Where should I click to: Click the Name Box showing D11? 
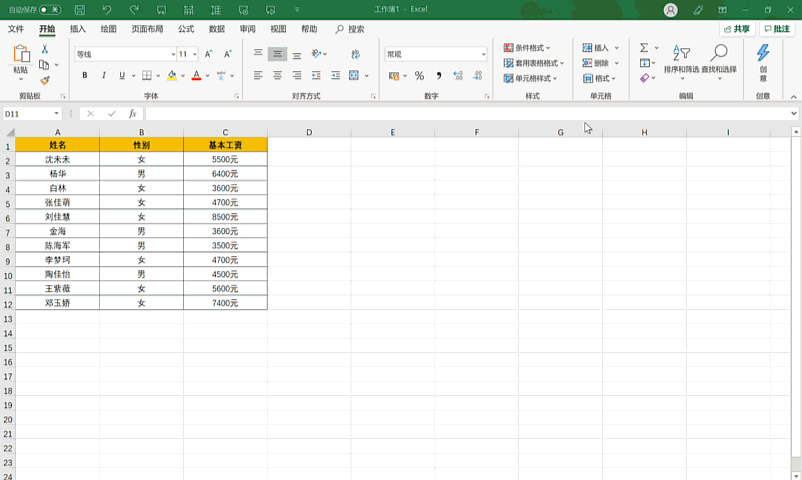[32, 114]
